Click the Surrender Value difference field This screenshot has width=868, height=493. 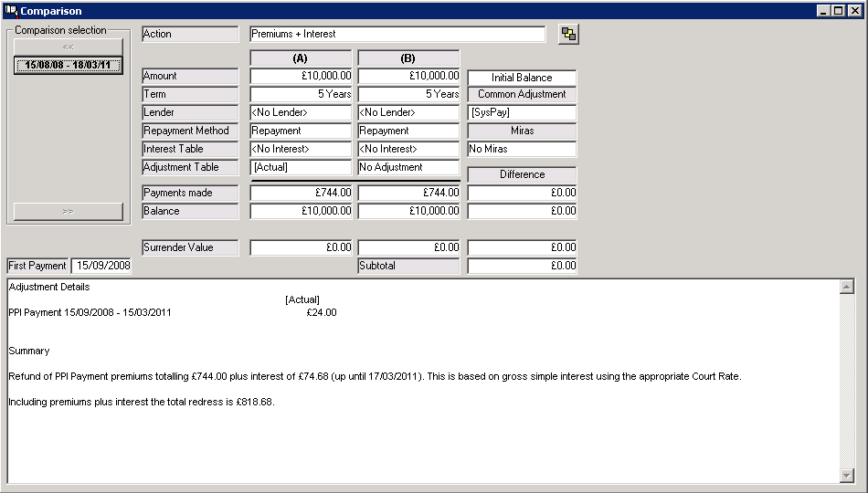tap(522, 247)
